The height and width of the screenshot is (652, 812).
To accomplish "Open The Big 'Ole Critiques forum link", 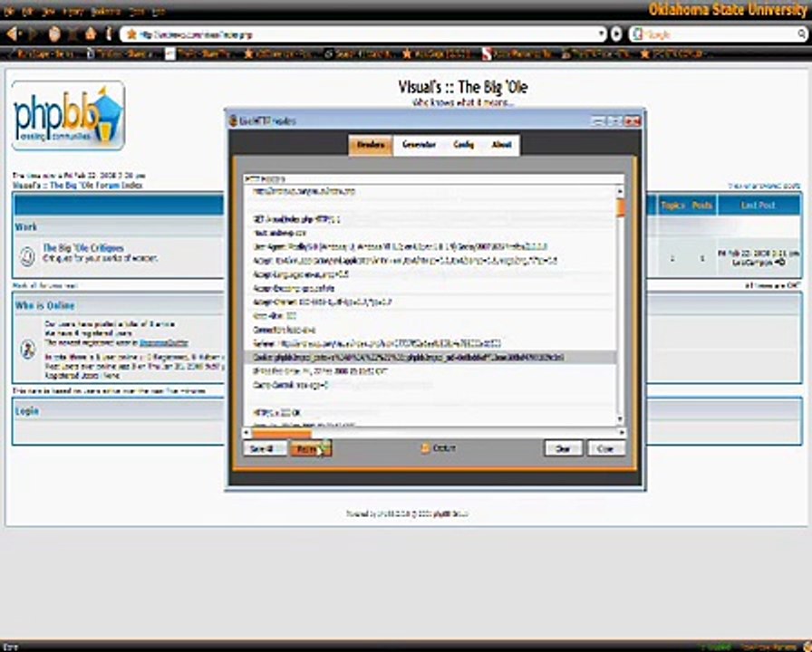I will click(x=83, y=248).
